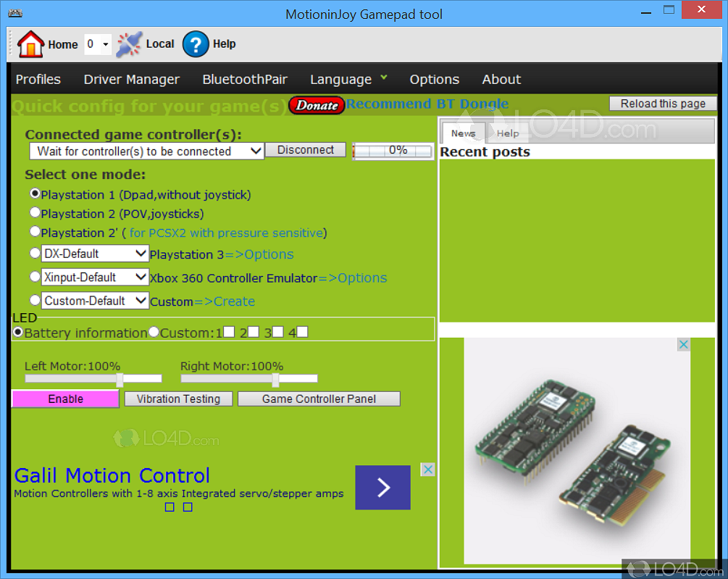Click the Galil Motion Control ad title
728x579 pixels.
[112, 475]
